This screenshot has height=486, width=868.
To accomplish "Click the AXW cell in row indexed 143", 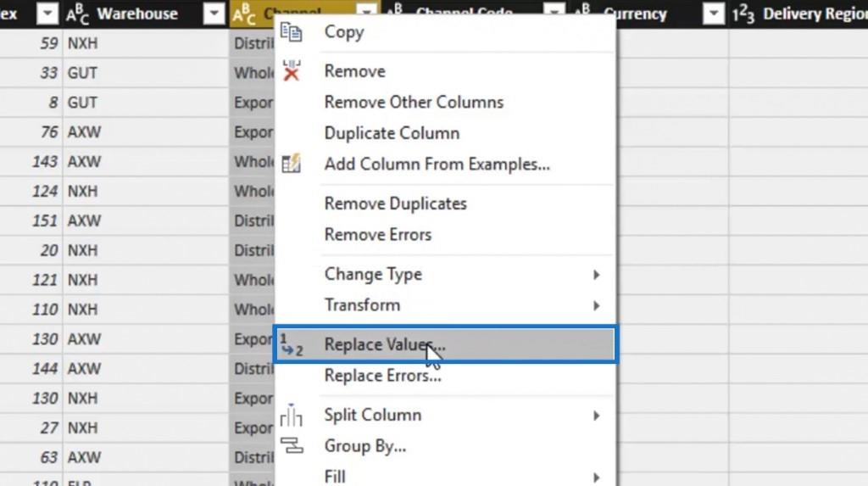I will coord(146,161).
